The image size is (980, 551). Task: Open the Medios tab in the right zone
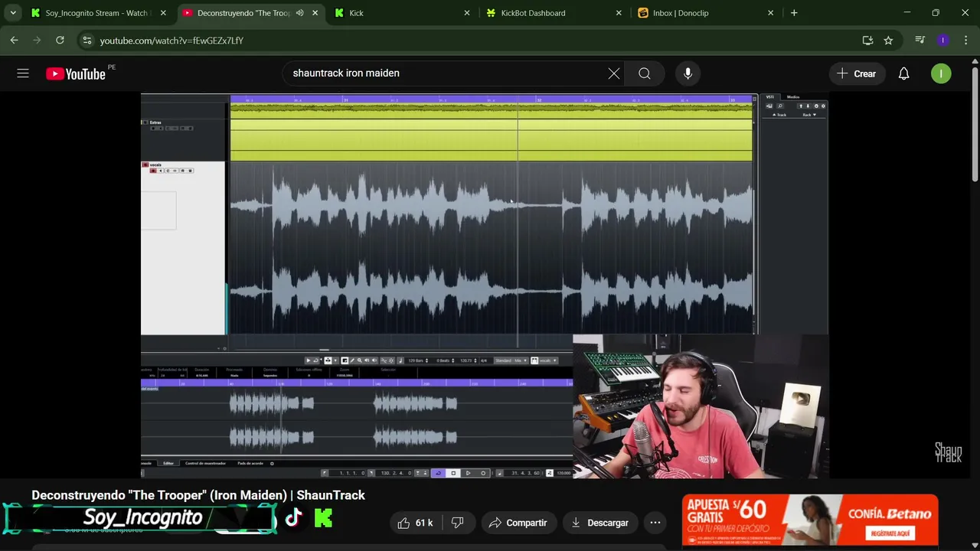793,97
